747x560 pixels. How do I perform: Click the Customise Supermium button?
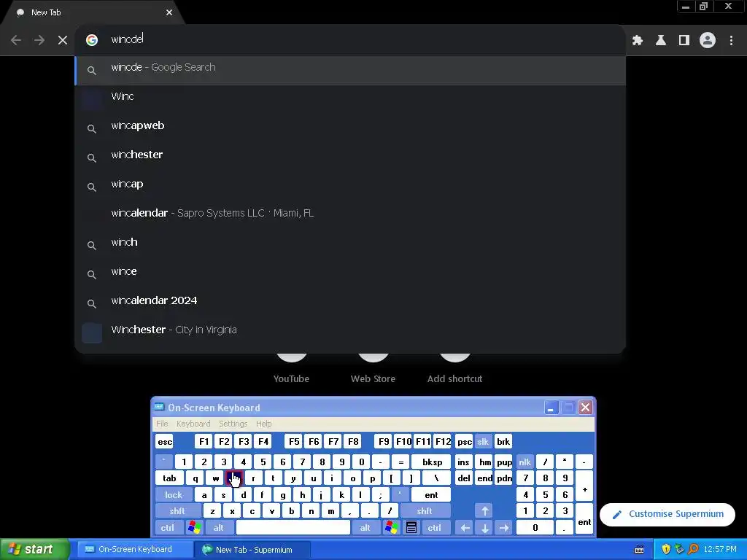(667, 514)
